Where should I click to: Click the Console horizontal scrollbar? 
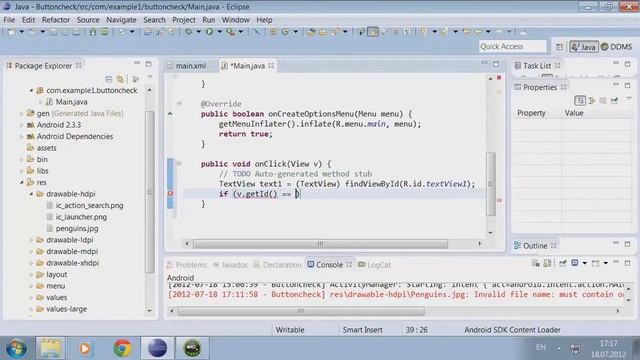pyautogui.click(x=301, y=311)
